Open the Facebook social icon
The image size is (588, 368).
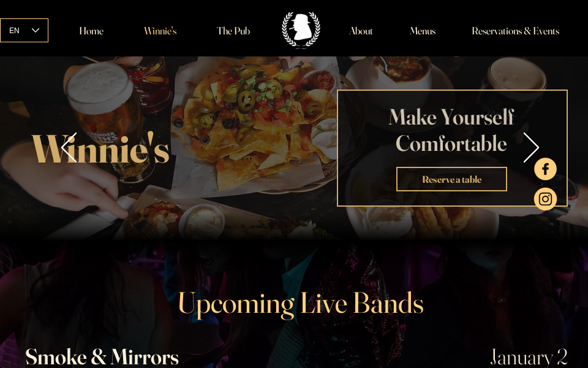(x=545, y=169)
